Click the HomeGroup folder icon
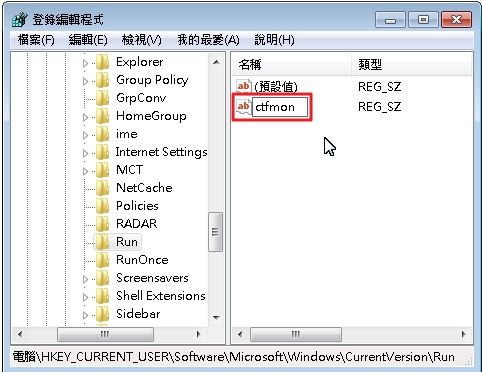Screen dimensions: 482x372 102,116
